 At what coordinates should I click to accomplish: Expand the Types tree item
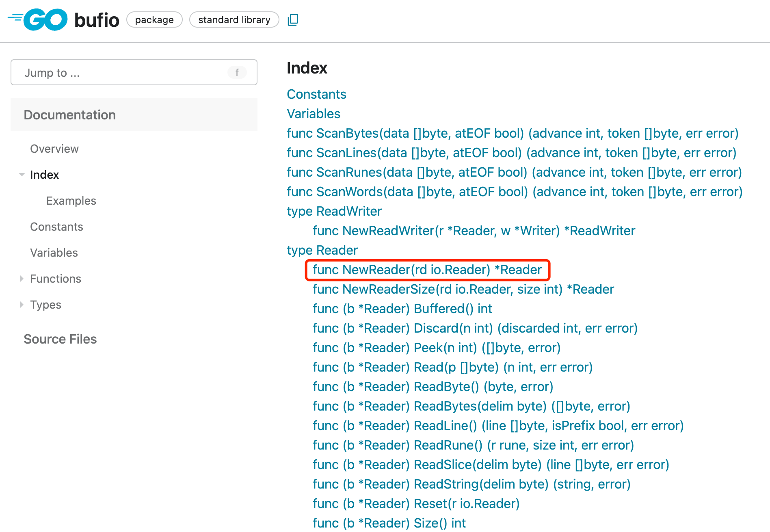(22, 305)
